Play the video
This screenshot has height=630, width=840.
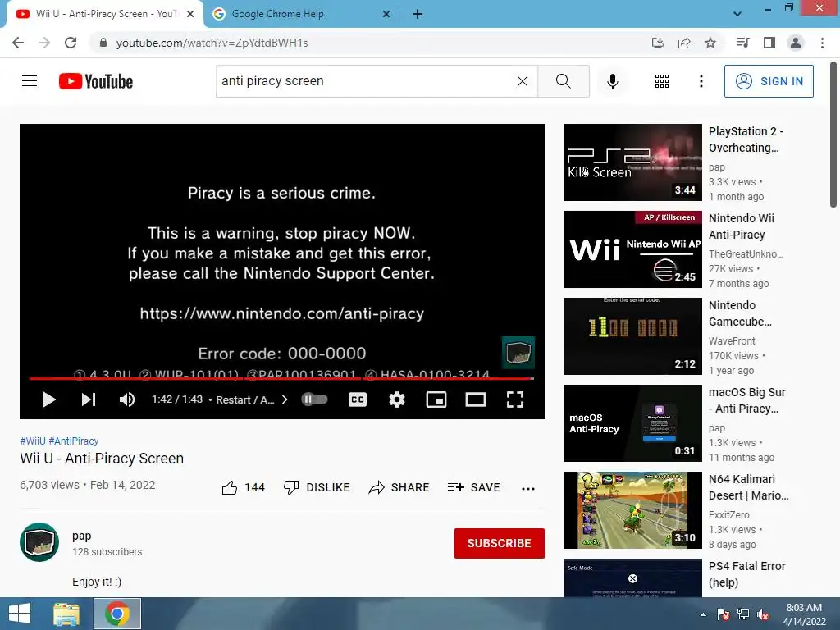[x=48, y=399]
